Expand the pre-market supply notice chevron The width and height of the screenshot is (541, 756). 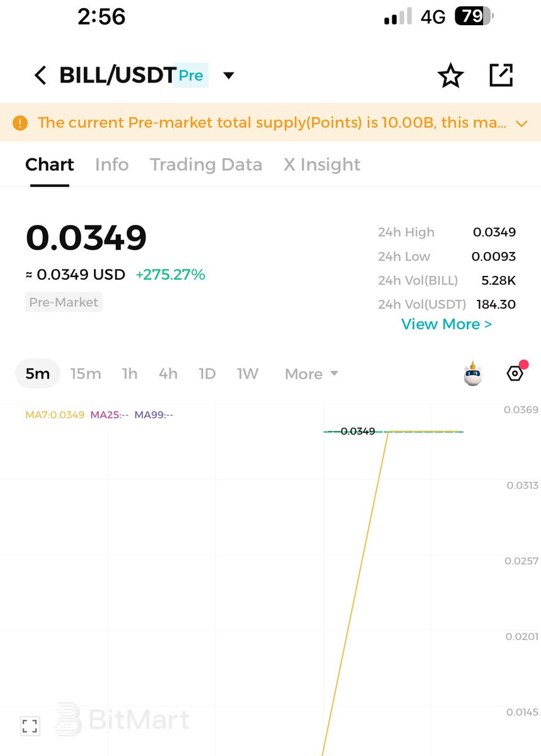coord(521,123)
